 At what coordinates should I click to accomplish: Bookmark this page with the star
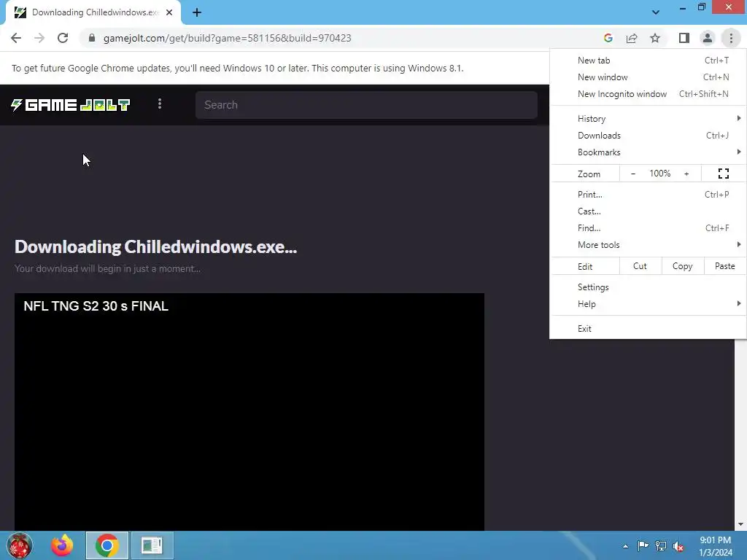click(x=655, y=38)
